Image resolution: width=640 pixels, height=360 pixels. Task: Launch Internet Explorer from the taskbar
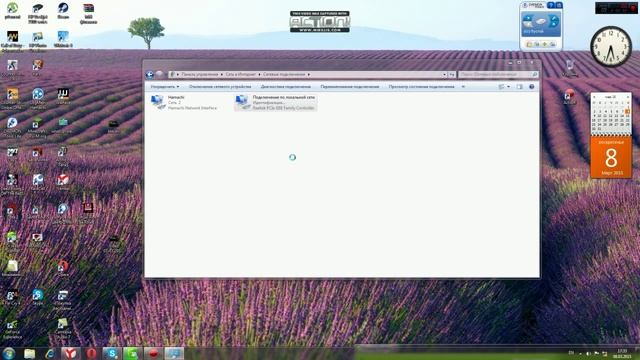[50, 353]
